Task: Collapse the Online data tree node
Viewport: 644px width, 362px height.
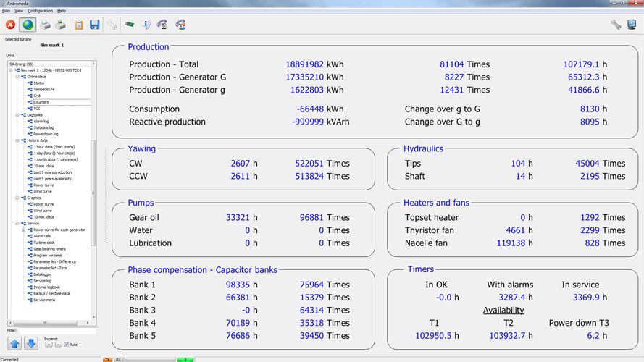Action: [x=17, y=77]
